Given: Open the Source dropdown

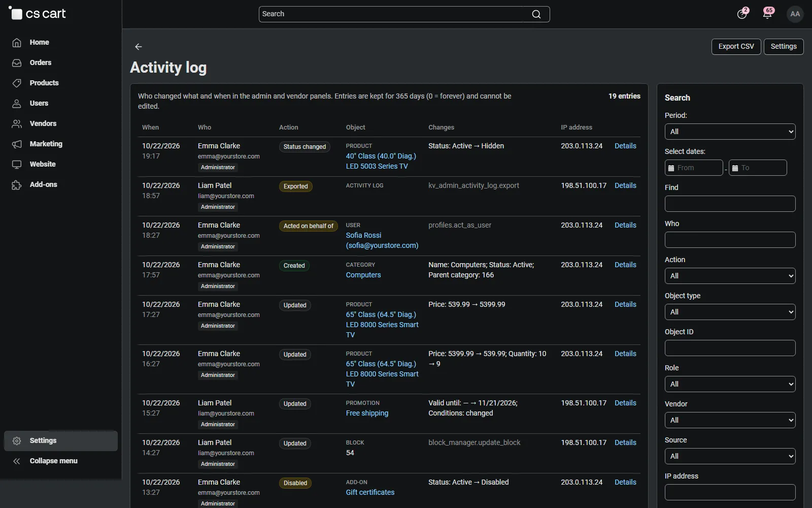Looking at the screenshot, I should [730, 456].
